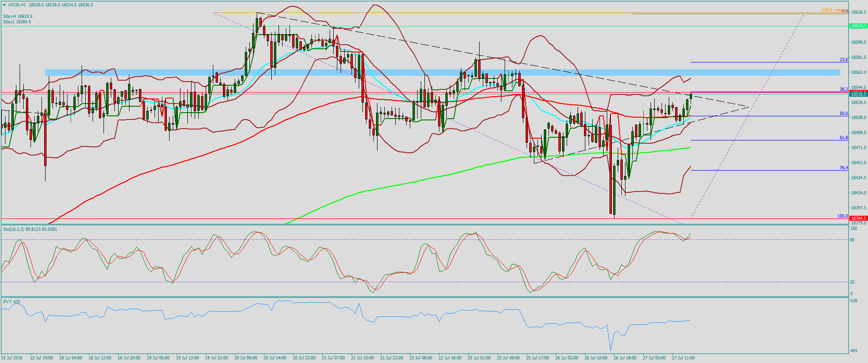Click the 22 Jul 08:00 time label
The width and height of the screenshot is (868, 363).
(421, 358)
